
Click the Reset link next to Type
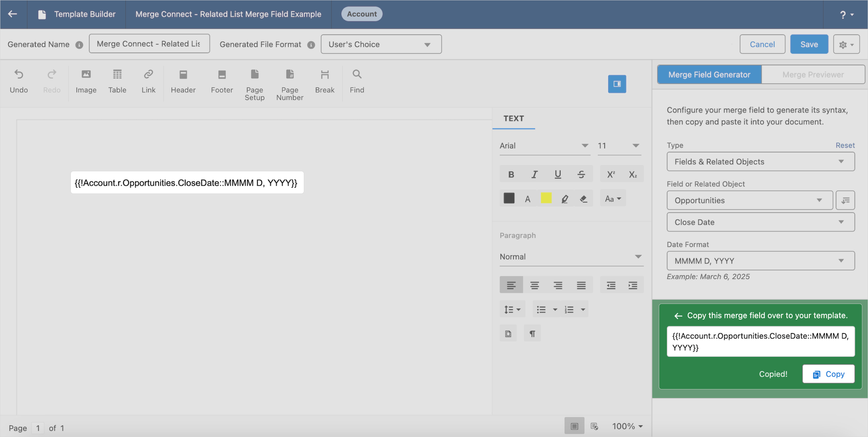point(844,145)
